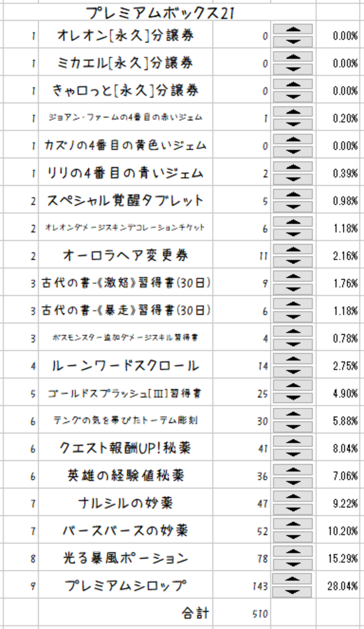Click up arrow for オレオン[永久]分譲券 count
The width and height of the screenshot is (364, 629).
[x=293, y=29]
